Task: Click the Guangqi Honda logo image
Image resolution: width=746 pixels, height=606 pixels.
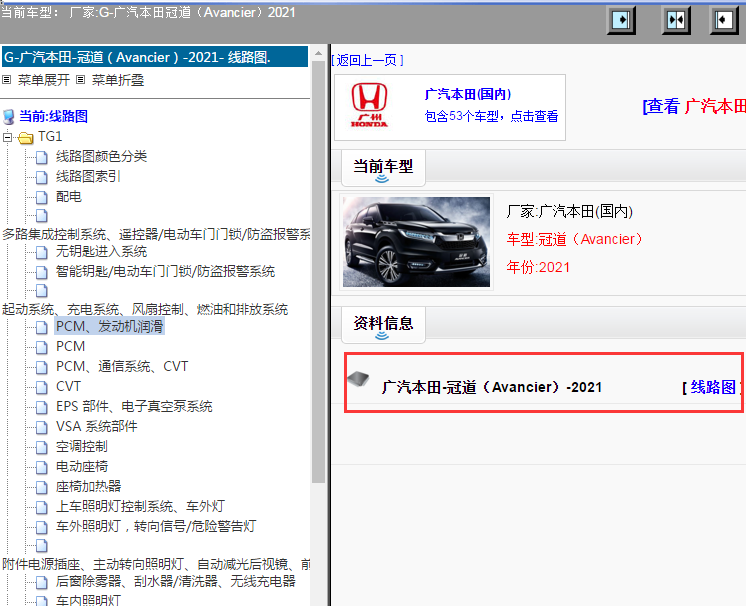Action: (x=369, y=106)
